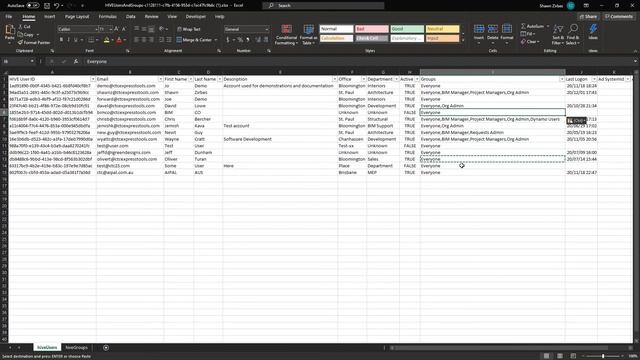
Task: Apply the red font color
Action: 119,40
